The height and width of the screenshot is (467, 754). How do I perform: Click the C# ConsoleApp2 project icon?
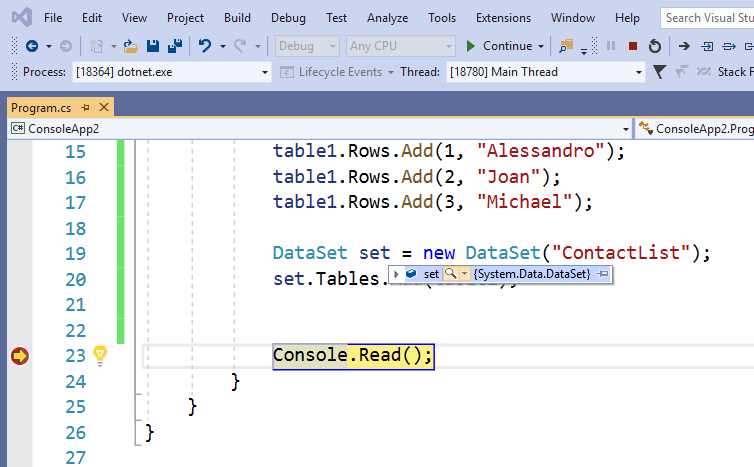(18, 128)
